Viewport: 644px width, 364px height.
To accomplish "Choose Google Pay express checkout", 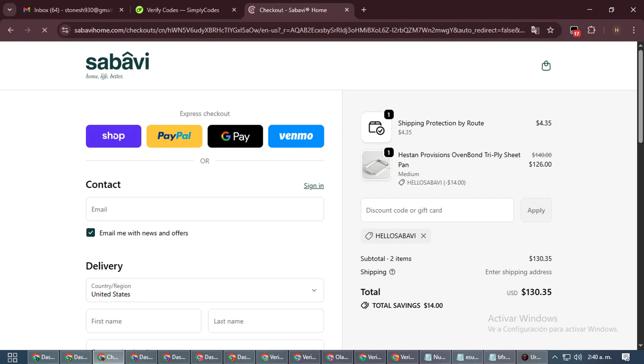I will (x=235, y=136).
